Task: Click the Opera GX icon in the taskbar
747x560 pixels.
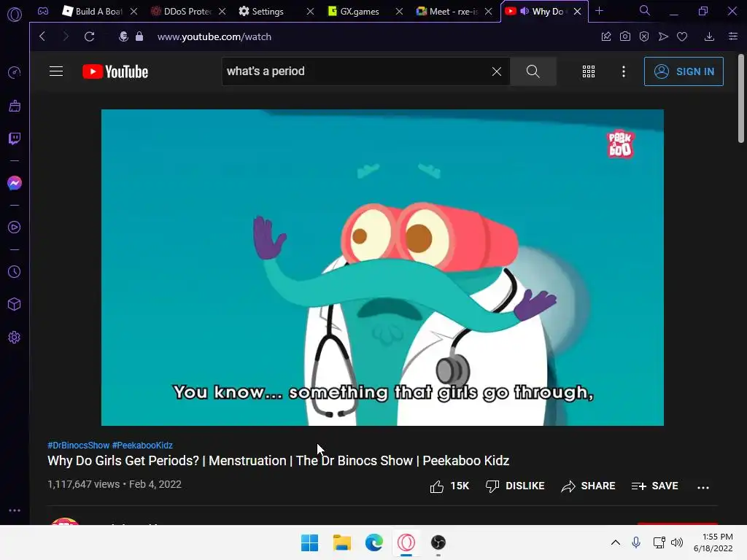Action: (x=406, y=542)
